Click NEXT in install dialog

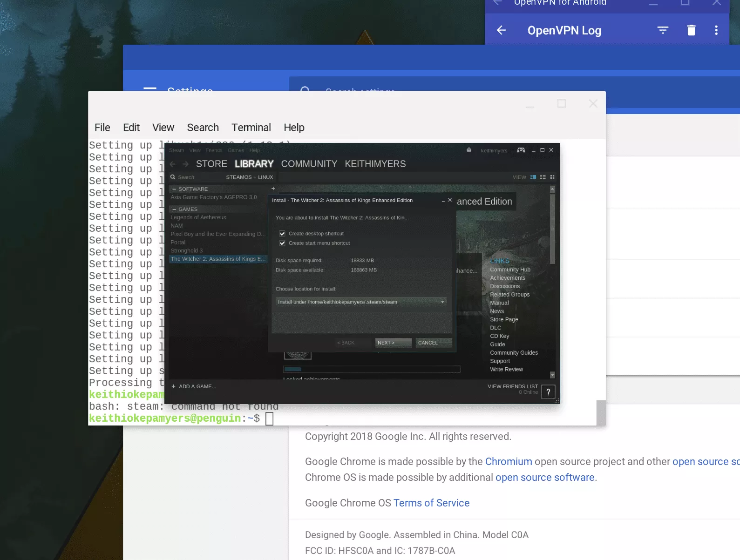pyautogui.click(x=393, y=343)
